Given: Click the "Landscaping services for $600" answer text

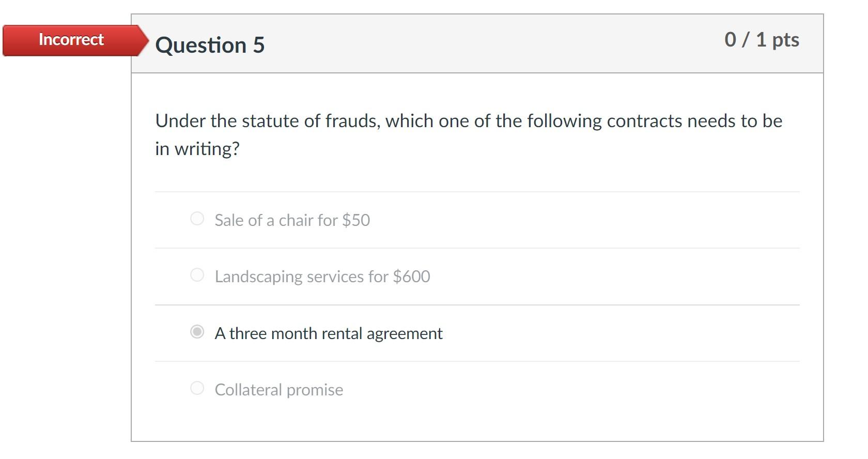Looking at the screenshot, I should point(322,277).
